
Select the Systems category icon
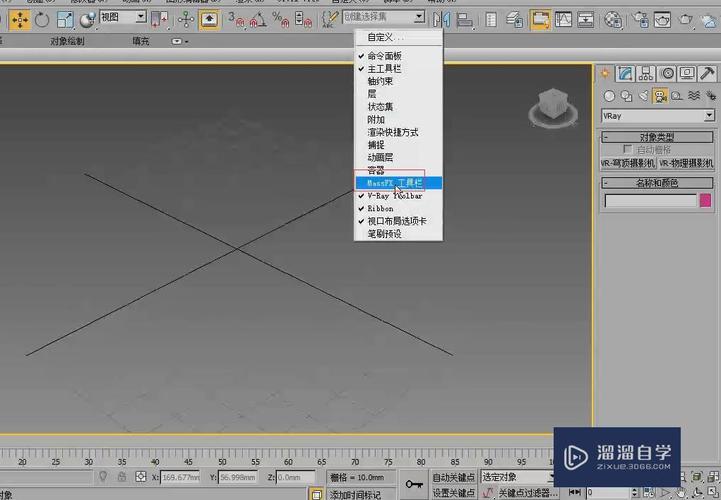click(711, 96)
